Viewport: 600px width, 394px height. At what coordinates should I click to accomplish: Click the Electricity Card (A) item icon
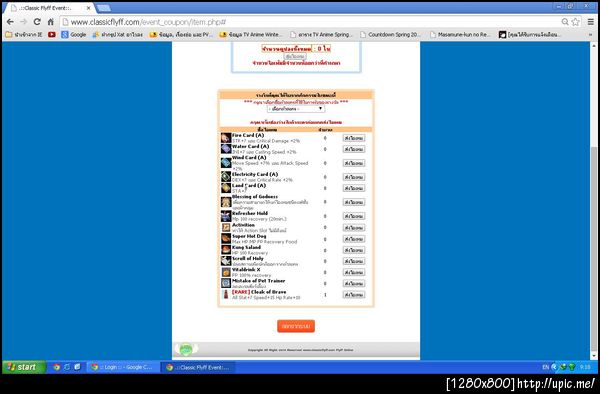(x=226, y=177)
